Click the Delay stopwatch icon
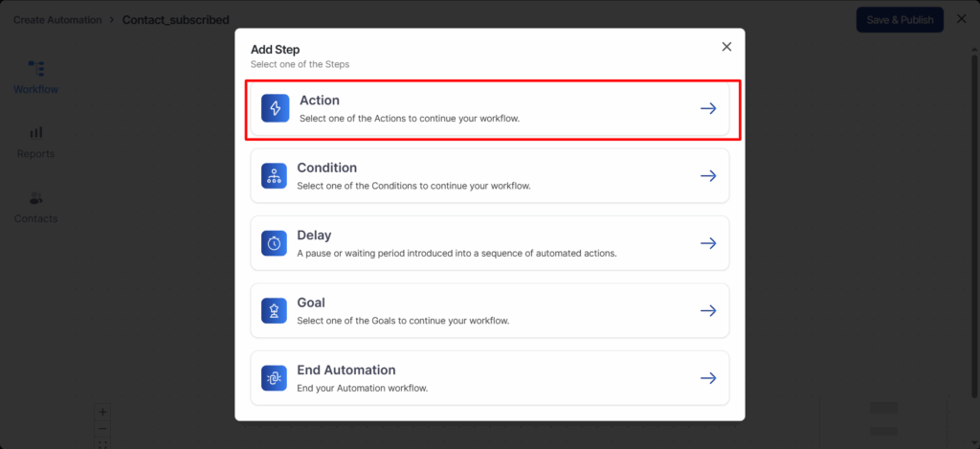Screen dimensions: 980x449 pyautogui.click(x=274, y=243)
